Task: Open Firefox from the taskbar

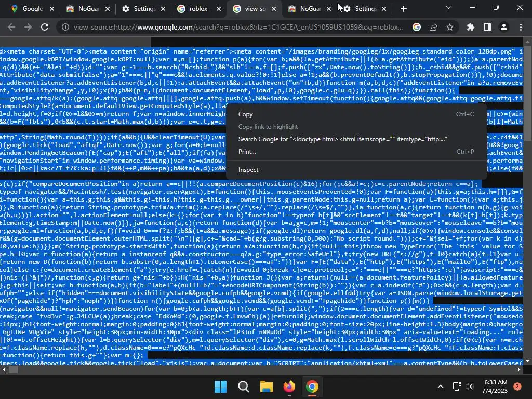Action: coord(289,387)
